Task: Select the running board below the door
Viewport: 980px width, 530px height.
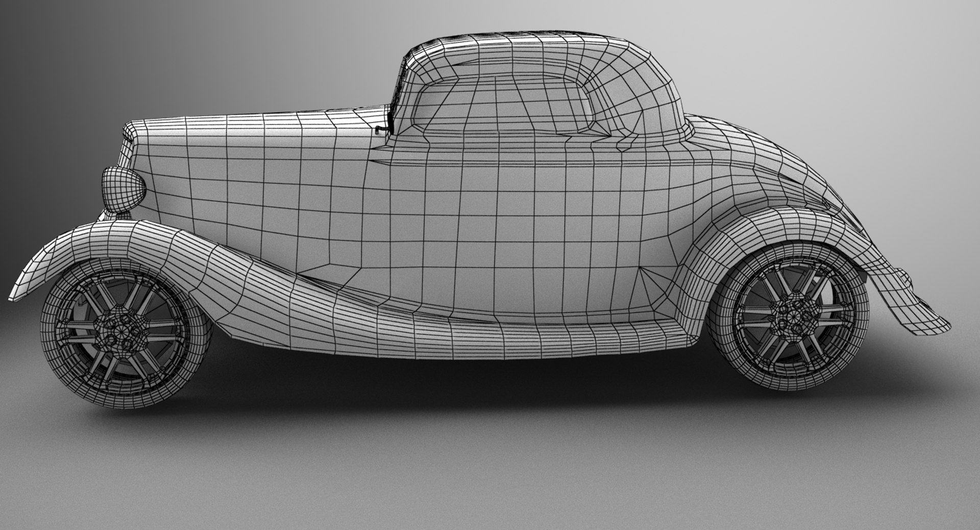Action: pos(459,337)
